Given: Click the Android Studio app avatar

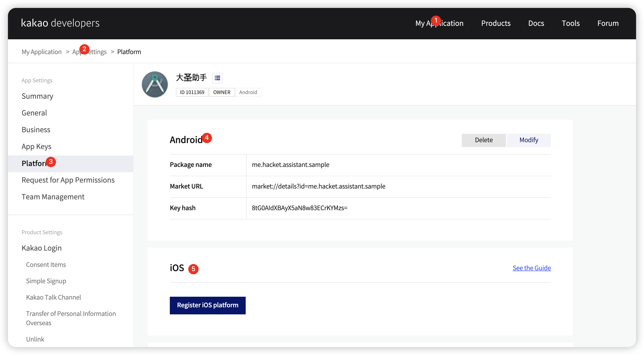Looking at the screenshot, I should pyautogui.click(x=155, y=84).
